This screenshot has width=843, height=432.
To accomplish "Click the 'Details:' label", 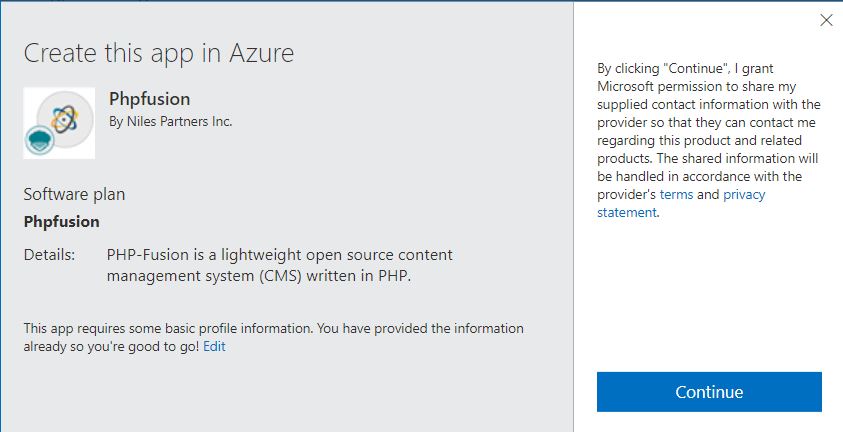I will [x=49, y=255].
